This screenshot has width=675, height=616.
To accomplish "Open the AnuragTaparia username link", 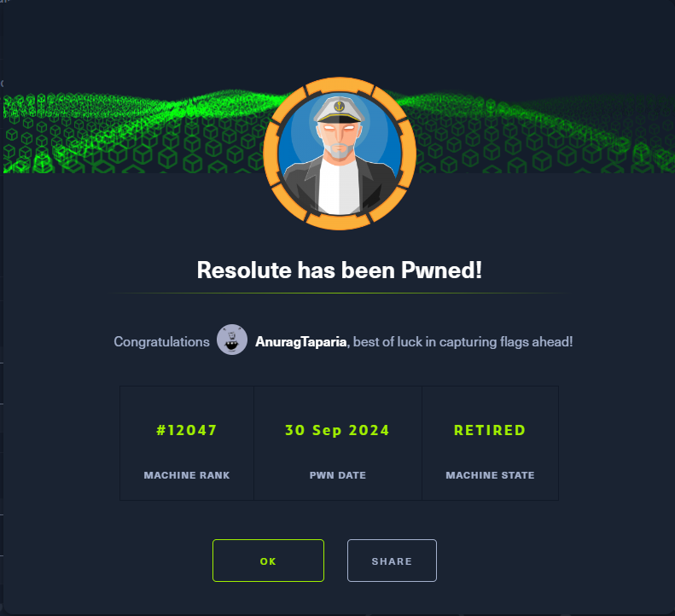I will tap(301, 342).
